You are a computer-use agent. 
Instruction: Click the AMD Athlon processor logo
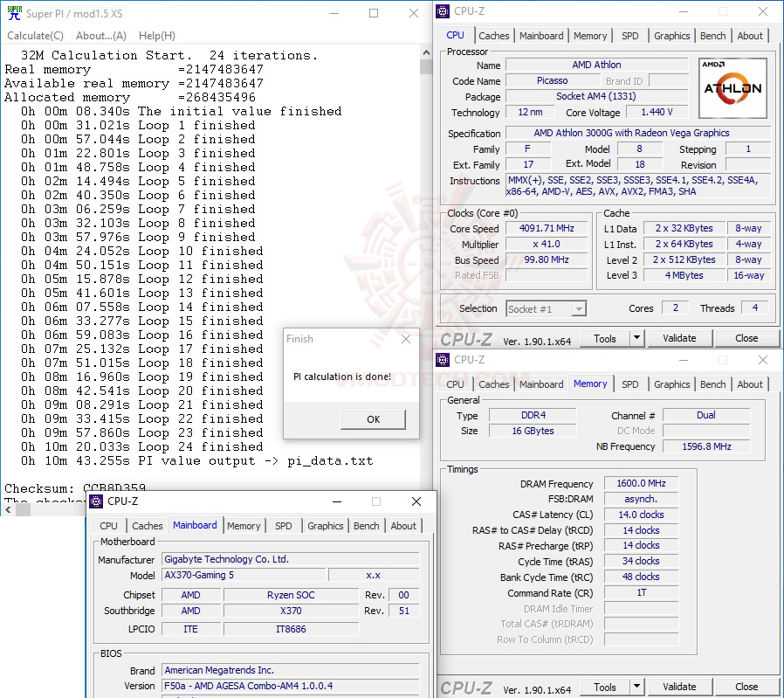pyautogui.click(x=732, y=88)
